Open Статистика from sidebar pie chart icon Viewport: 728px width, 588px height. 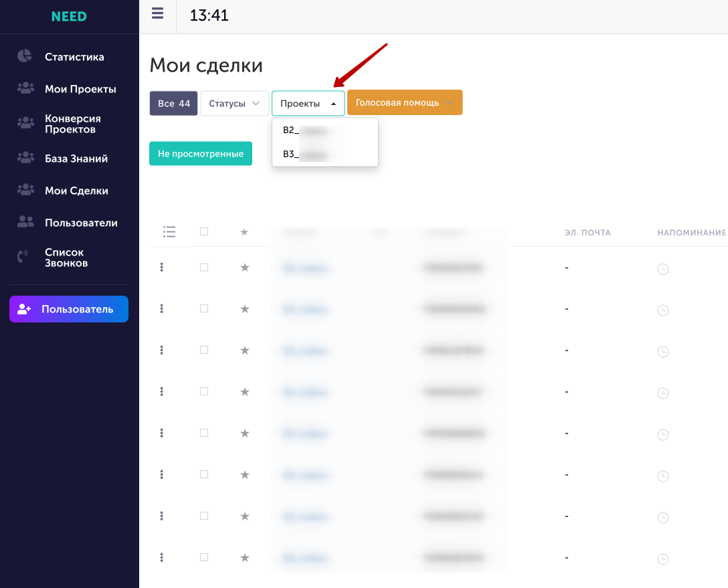[x=24, y=56]
